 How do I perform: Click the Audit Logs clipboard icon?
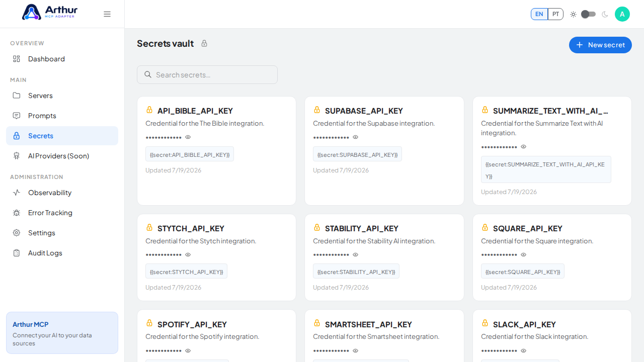pyautogui.click(x=17, y=253)
